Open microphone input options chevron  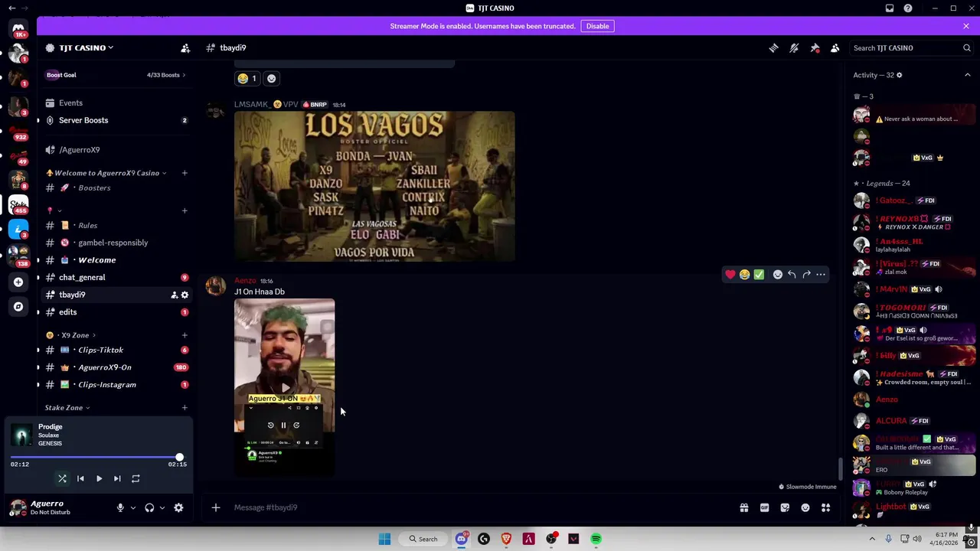point(132,507)
